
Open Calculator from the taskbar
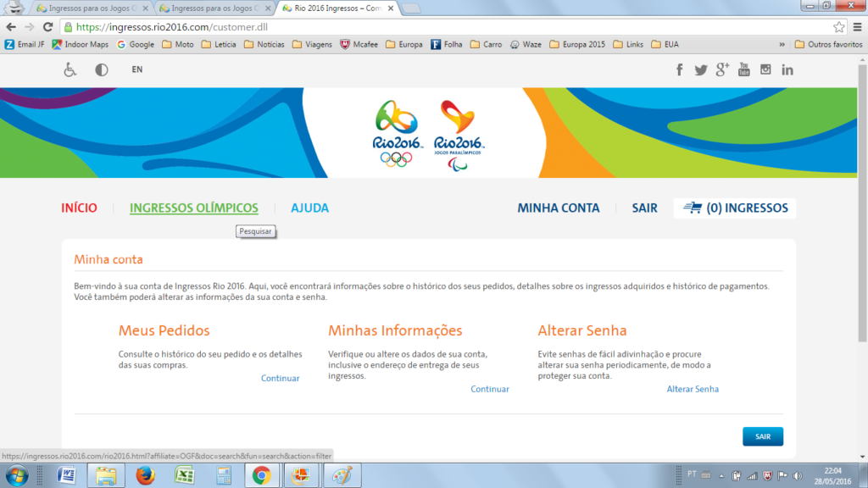coord(224,475)
